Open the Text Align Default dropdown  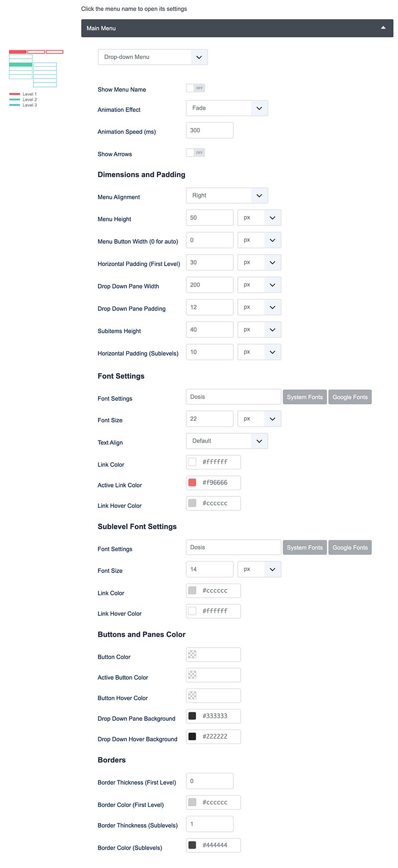(227, 441)
